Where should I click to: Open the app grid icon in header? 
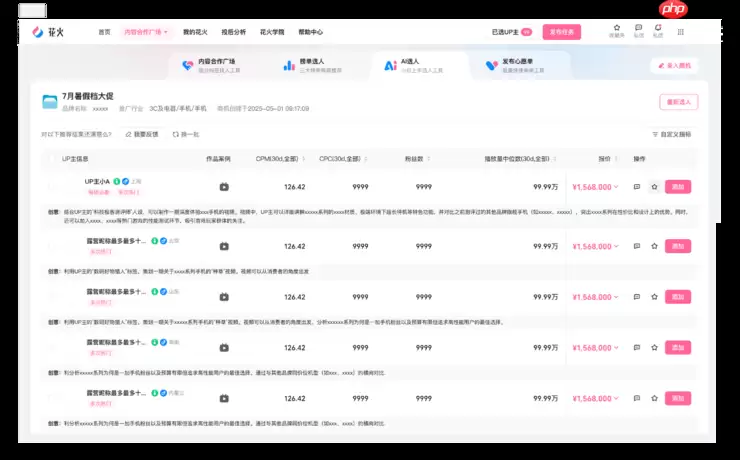pyautogui.click(x=681, y=32)
